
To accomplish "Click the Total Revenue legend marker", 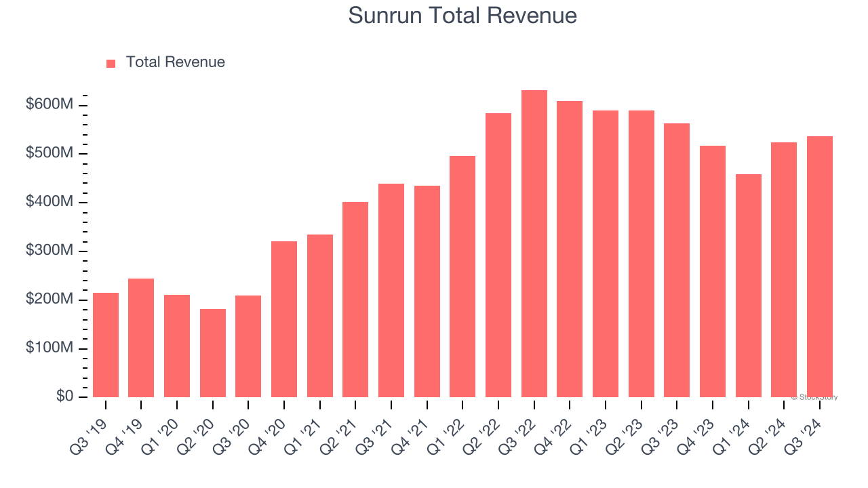I will pos(111,62).
